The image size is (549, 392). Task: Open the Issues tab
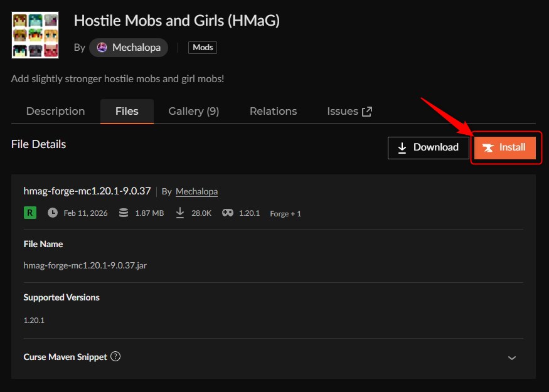pos(344,111)
